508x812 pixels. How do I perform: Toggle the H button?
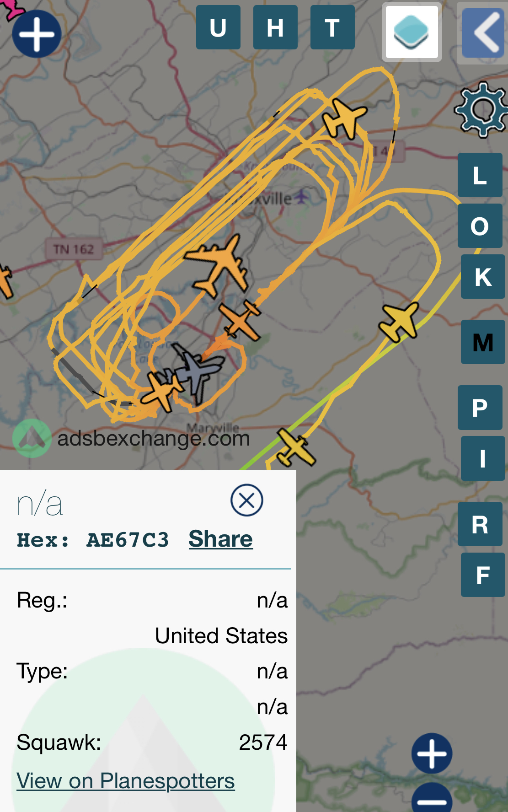[x=275, y=27]
